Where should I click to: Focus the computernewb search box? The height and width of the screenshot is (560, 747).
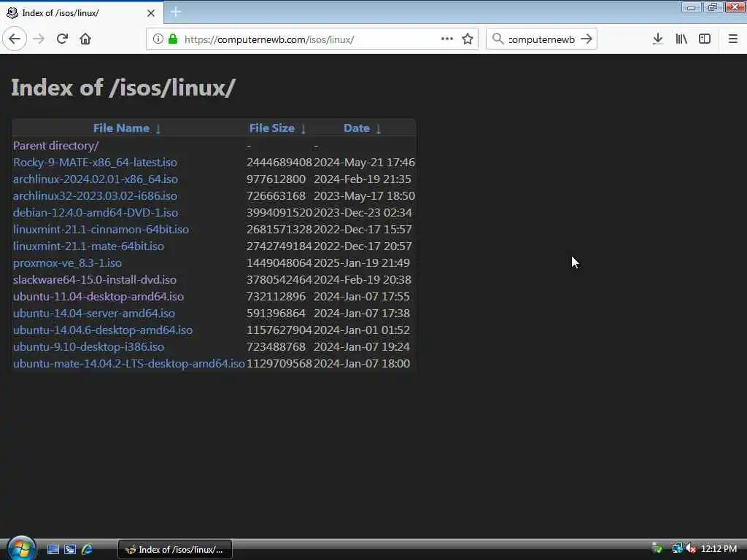[541, 39]
